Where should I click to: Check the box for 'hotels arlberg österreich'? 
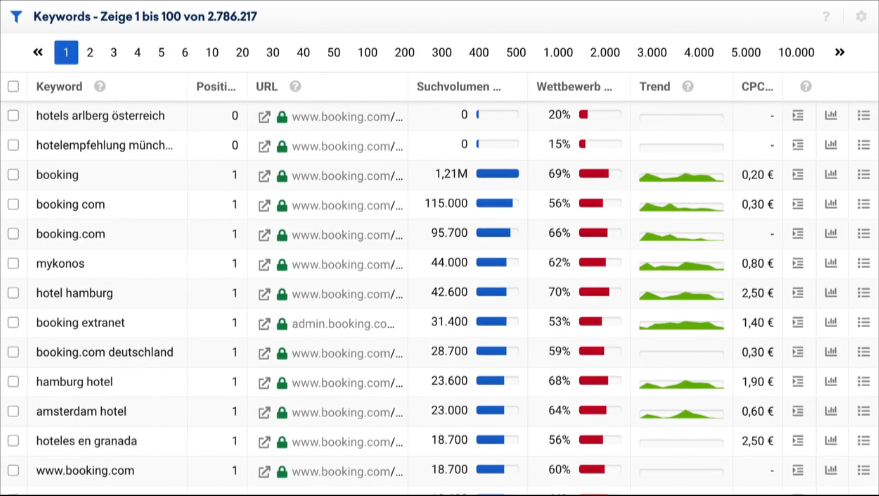[x=13, y=115]
